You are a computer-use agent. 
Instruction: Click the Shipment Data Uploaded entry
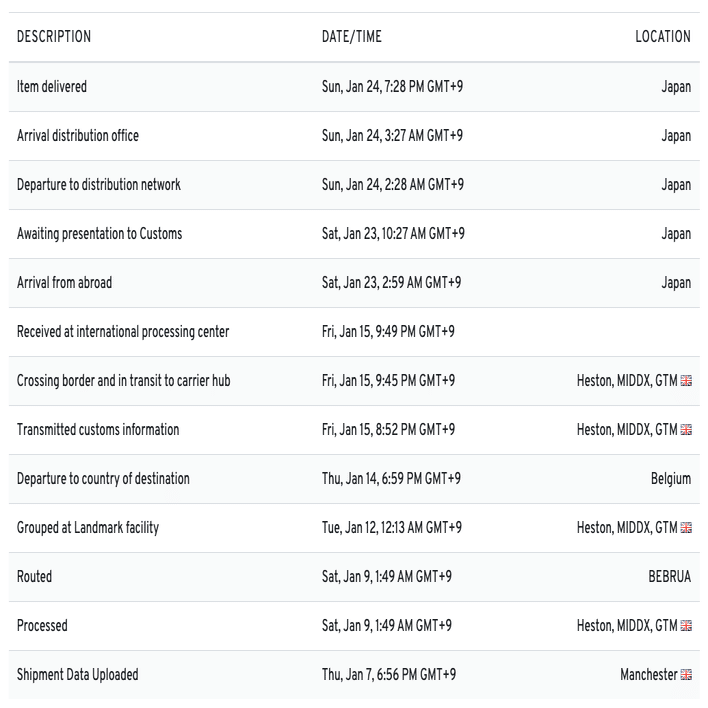pos(78,675)
